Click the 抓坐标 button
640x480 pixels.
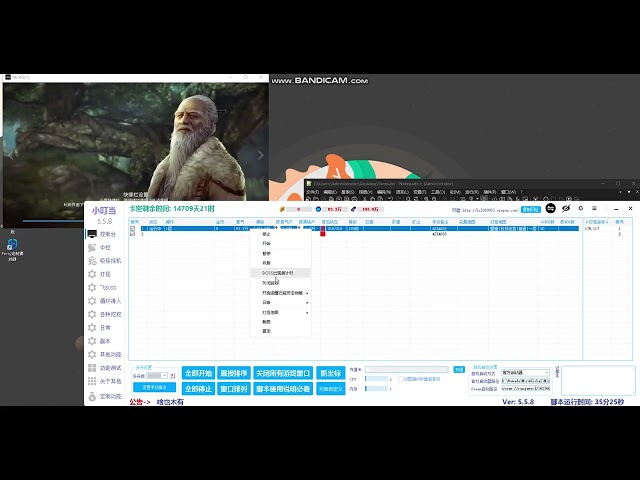331,373
